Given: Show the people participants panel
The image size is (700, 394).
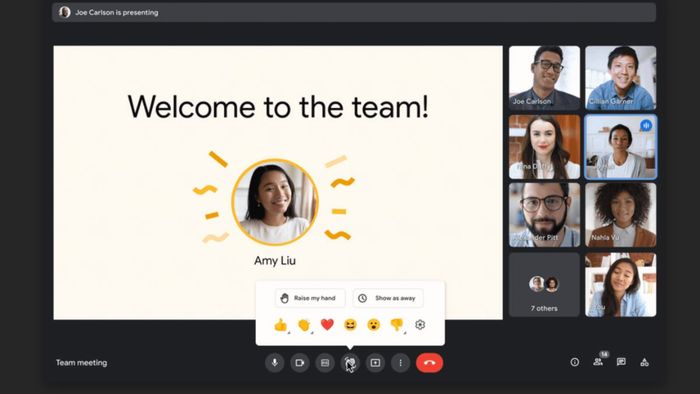Looking at the screenshot, I should click(x=598, y=362).
